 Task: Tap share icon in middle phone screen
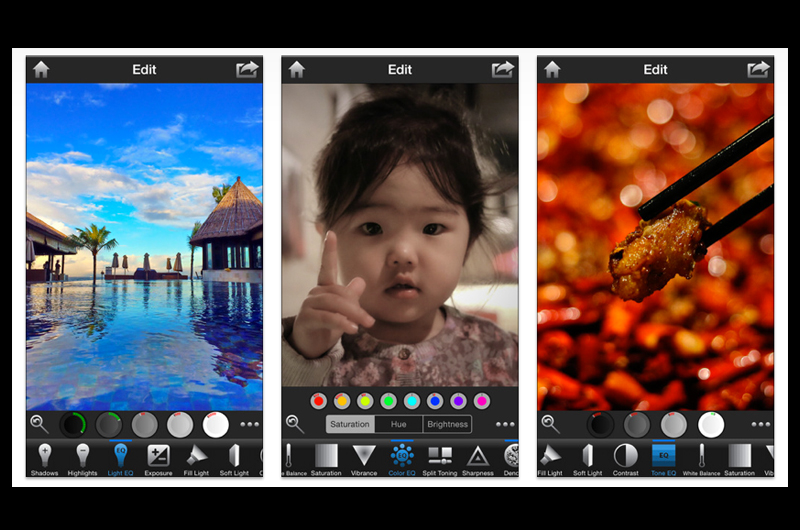[503, 69]
